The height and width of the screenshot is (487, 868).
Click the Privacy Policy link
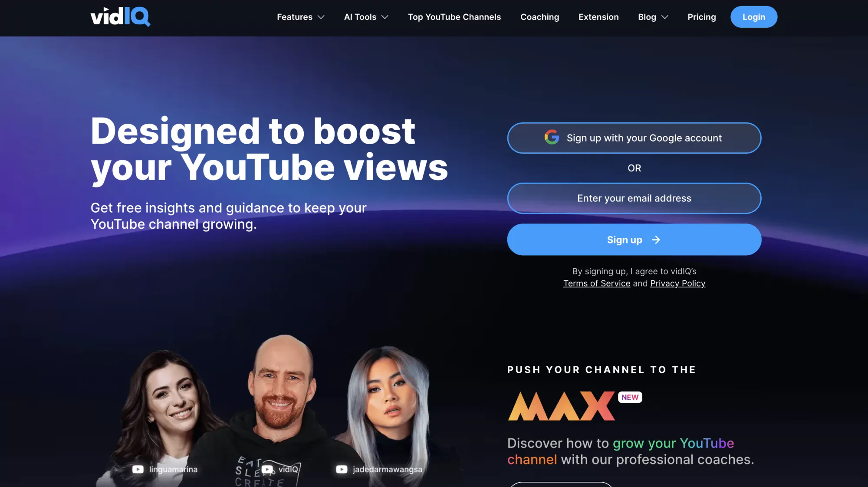[677, 283]
